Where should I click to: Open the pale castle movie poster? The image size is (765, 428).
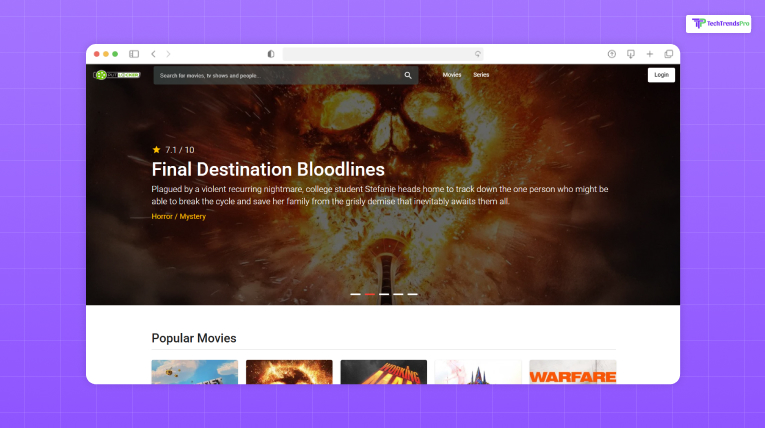[478, 372]
